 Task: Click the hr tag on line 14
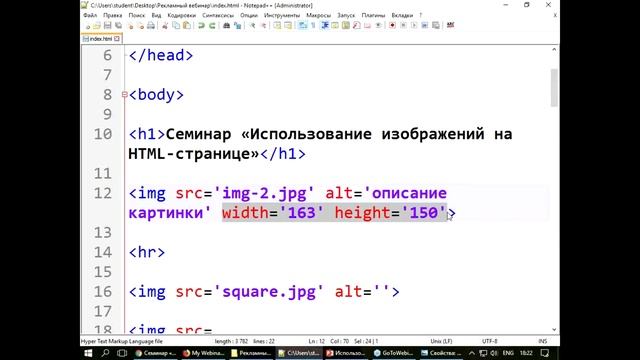(147, 252)
